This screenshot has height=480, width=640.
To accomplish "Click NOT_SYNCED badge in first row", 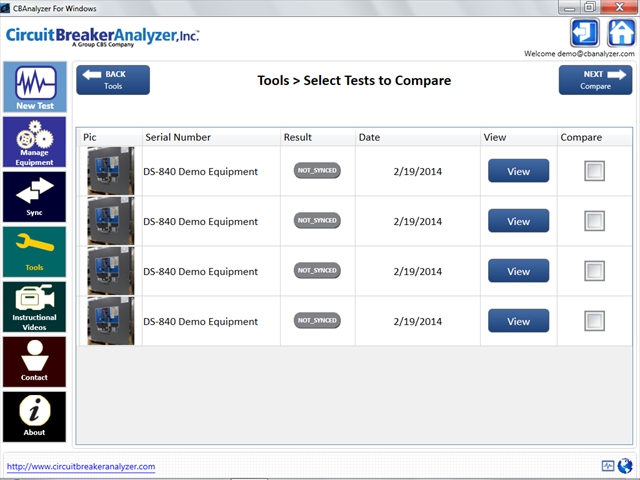I will coord(317,171).
